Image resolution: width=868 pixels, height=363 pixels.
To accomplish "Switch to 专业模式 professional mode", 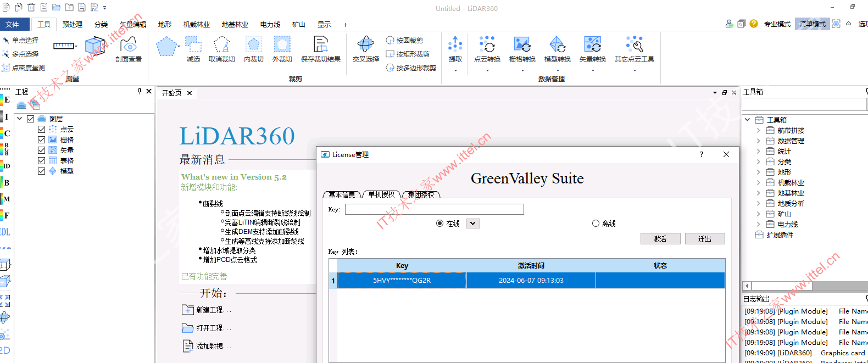I will coord(777,24).
